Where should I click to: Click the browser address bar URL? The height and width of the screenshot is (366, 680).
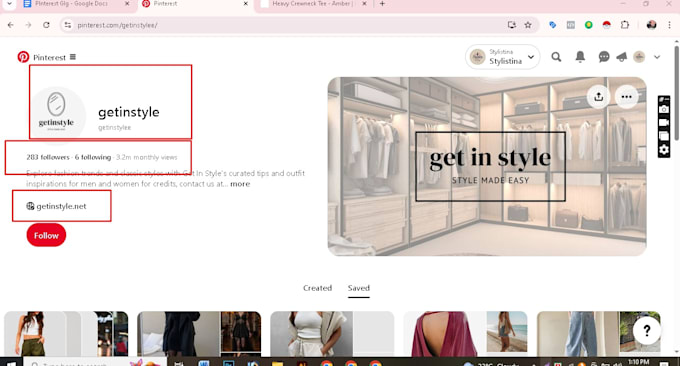tap(117, 25)
